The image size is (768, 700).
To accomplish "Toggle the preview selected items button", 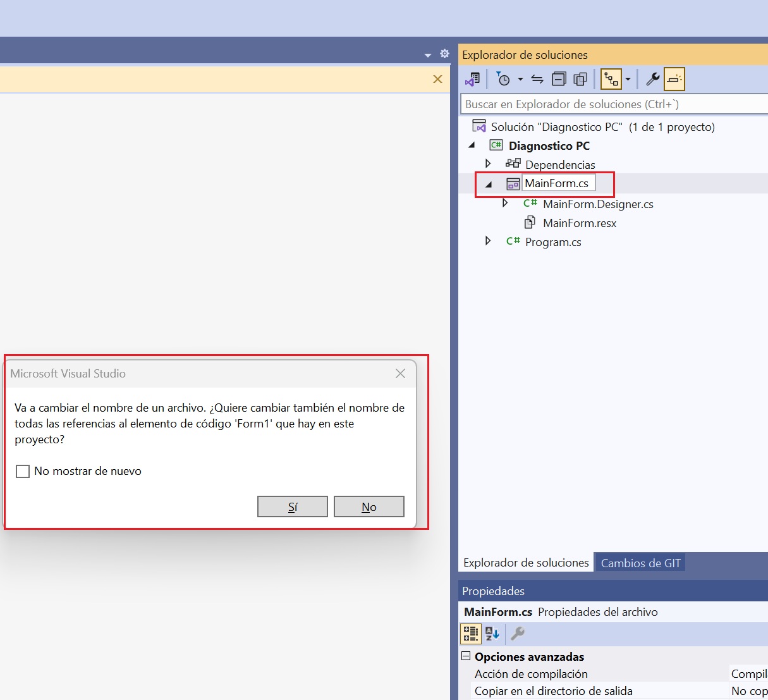I will [674, 79].
